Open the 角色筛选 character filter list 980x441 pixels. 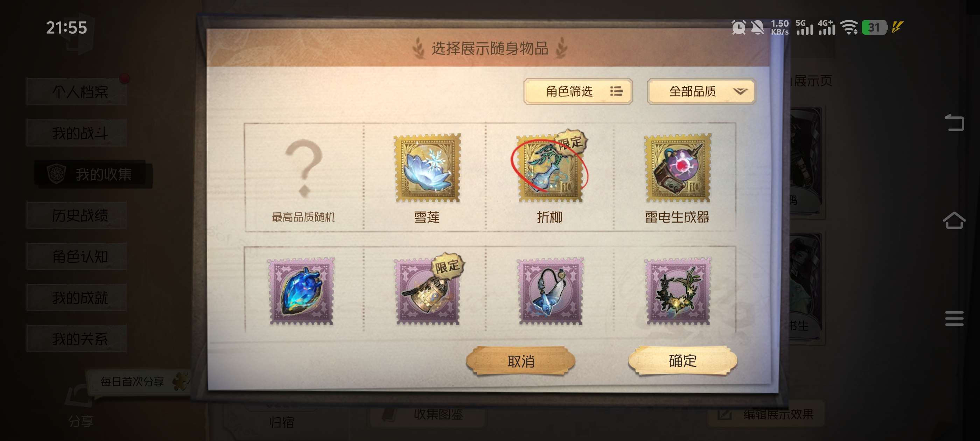(x=578, y=91)
